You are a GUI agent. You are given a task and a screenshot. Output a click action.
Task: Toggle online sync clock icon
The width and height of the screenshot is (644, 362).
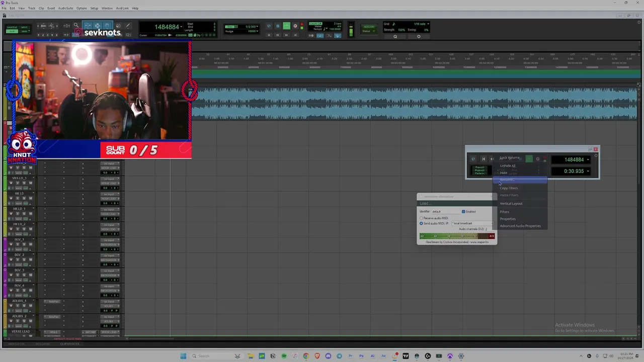coord(269,26)
